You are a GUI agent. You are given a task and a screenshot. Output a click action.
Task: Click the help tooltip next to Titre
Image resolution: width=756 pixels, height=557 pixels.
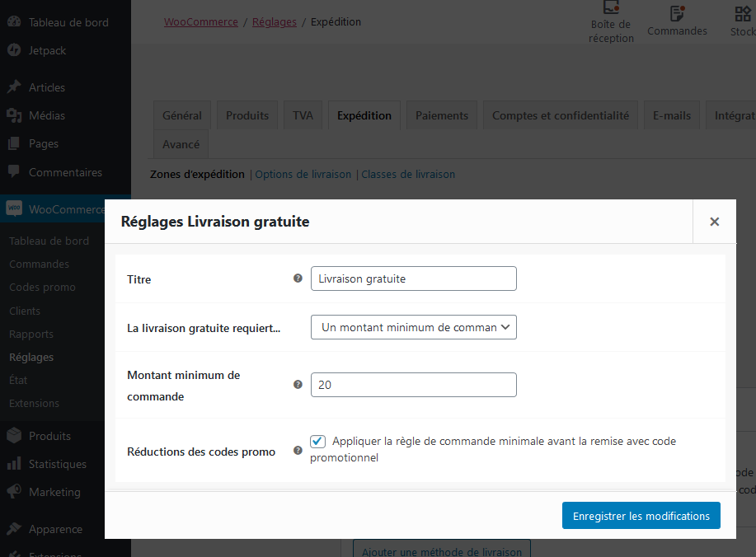point(297,278)
